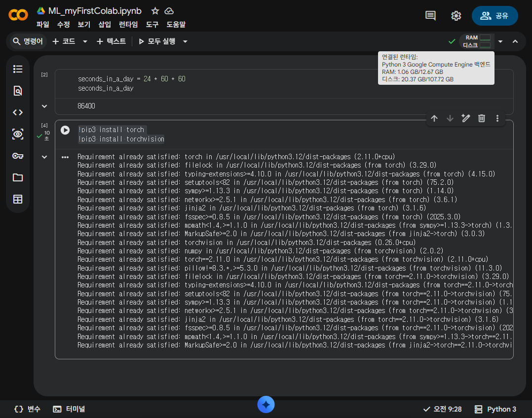Open find and replace sidebar icon
This screenshot has width=532, height=418.
18,91
